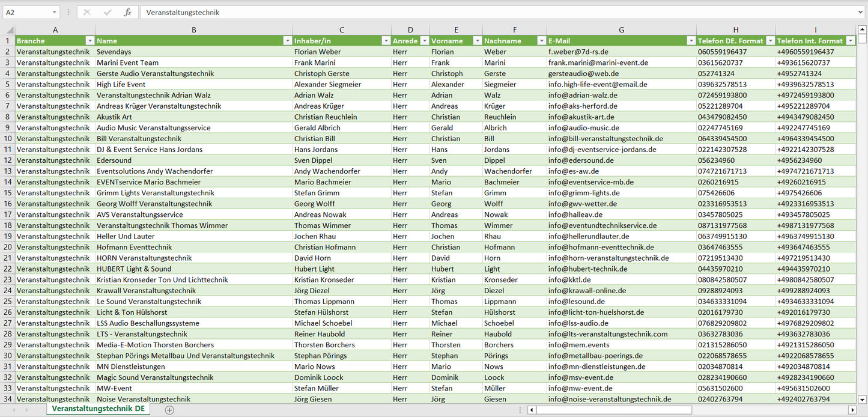Open the Branche column filter dropdown

(x=90, y=41)
